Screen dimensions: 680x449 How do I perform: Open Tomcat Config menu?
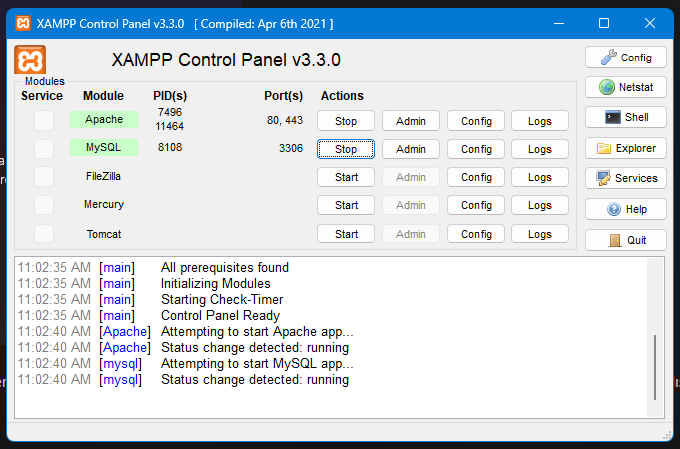click(476, 234)
